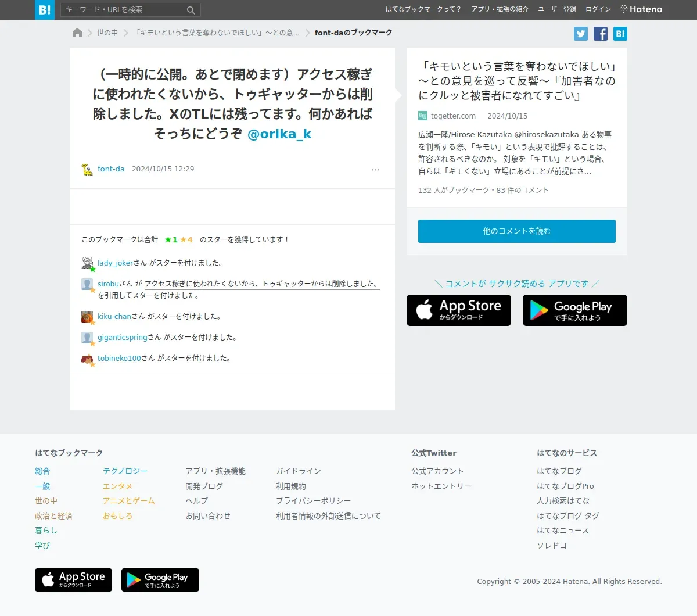Click the togetter.com favicon

point(423,116)
